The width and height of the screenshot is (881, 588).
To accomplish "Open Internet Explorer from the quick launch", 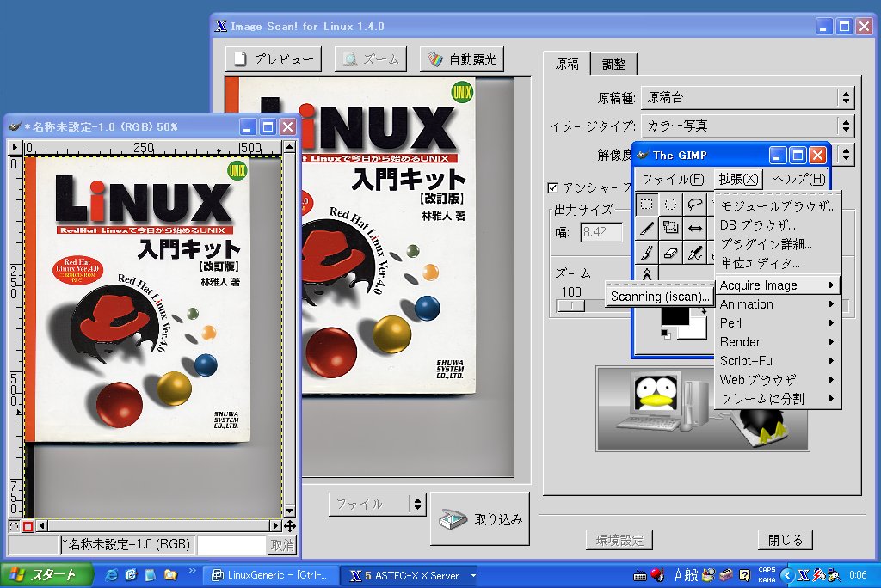I will click(111, 575).
